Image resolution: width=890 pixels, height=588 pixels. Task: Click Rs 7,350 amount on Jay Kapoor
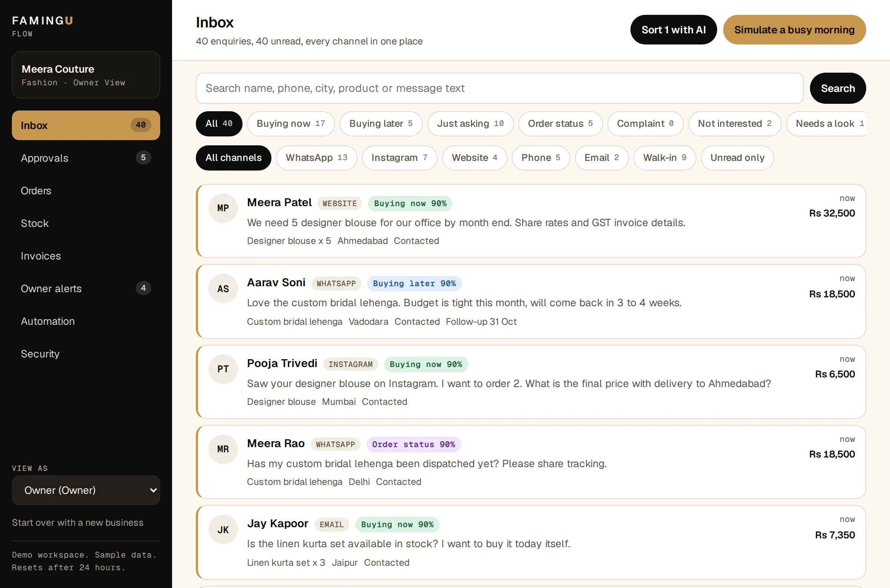(834, 535)
